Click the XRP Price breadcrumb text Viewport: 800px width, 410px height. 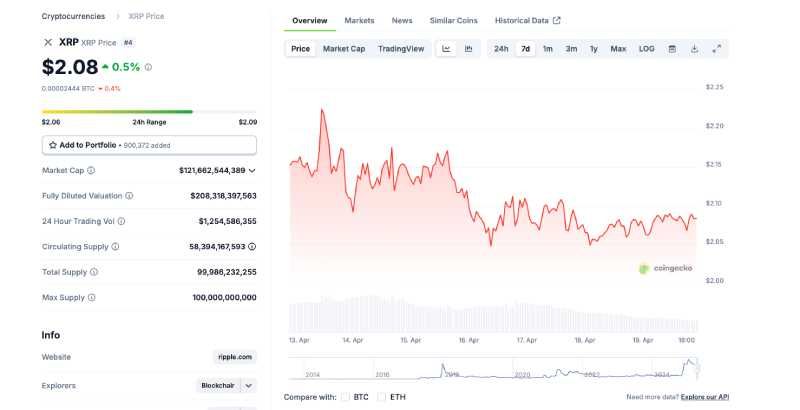click(x=146, y=16)
